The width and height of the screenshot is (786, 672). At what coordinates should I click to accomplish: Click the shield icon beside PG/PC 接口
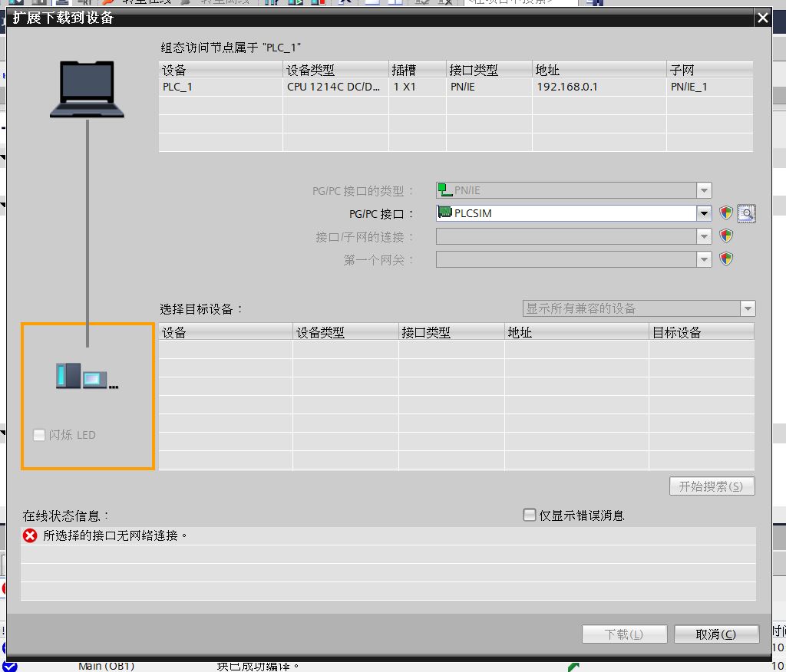(x=726, y=213)
